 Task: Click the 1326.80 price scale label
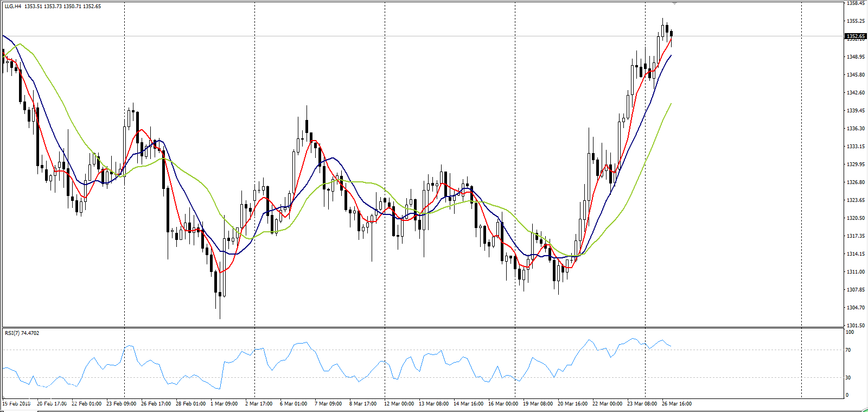pyautogui.click(x=856, y=182)
